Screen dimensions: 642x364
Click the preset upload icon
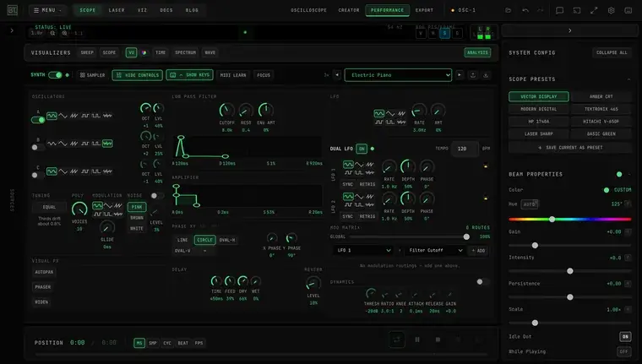(x=473, y=75)
